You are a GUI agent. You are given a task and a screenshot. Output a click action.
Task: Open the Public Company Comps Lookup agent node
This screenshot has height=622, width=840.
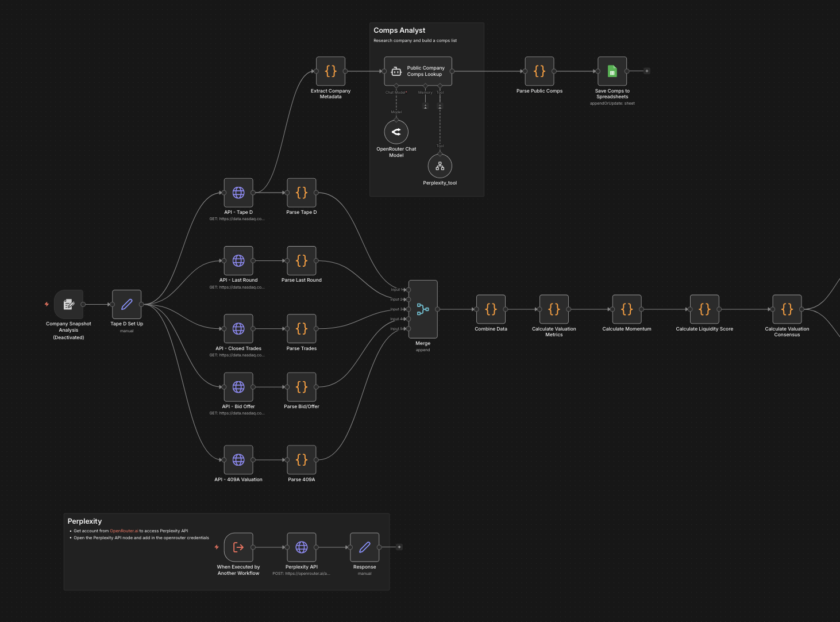point(418,71)
